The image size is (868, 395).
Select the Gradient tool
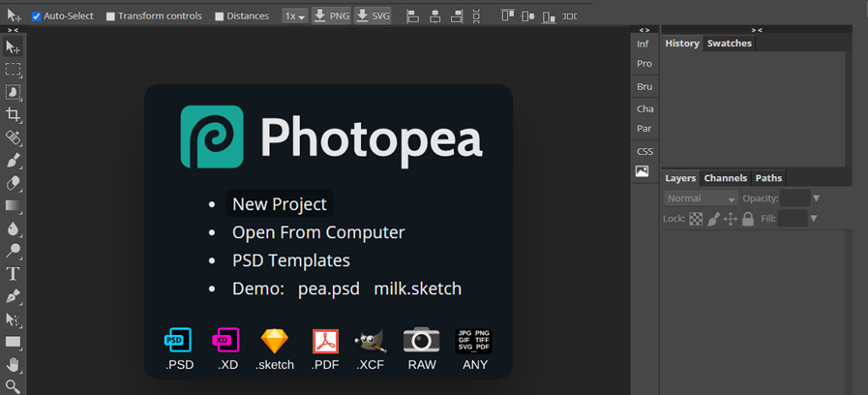pos(13,205)
